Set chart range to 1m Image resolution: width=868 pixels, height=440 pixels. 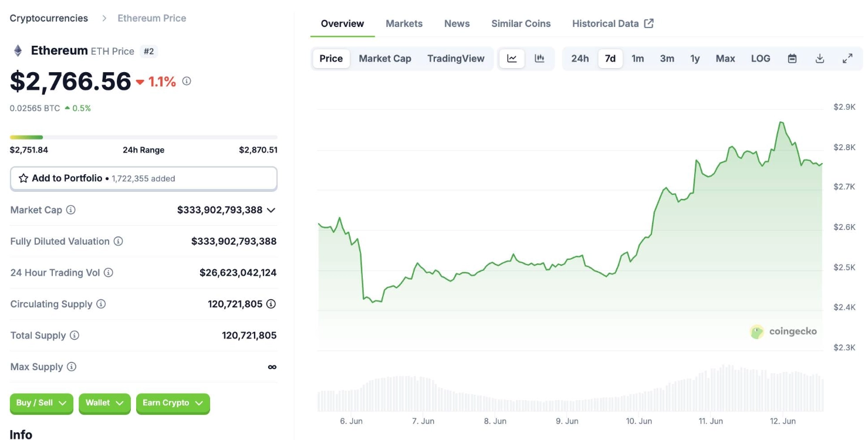(x=637, y=58)
